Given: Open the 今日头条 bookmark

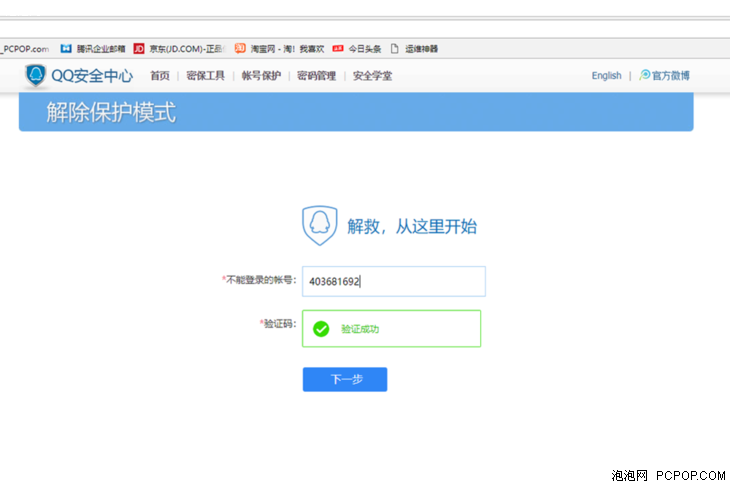Looking at the screenshot, I should [358, 48].
